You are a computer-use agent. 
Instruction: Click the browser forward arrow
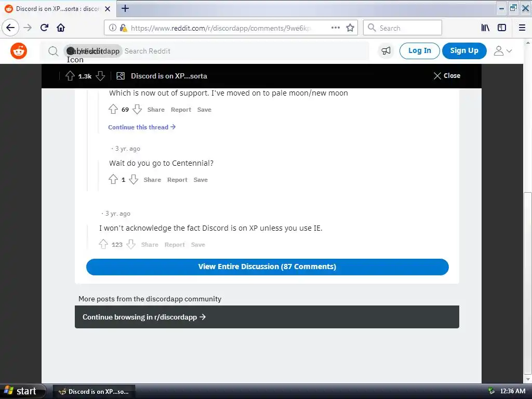[x=28, y=28]
